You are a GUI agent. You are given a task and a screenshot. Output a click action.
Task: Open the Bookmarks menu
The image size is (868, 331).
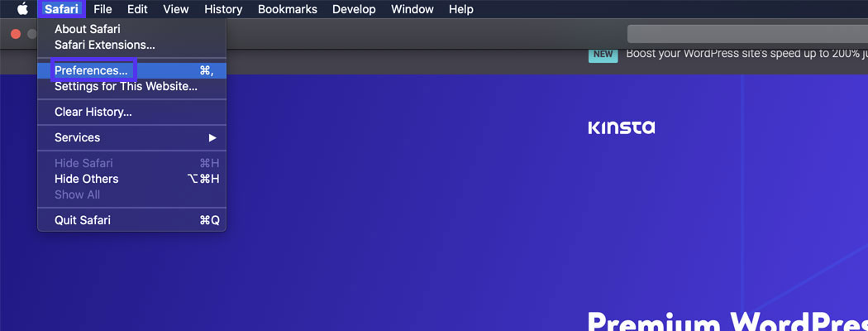[287, 9]
